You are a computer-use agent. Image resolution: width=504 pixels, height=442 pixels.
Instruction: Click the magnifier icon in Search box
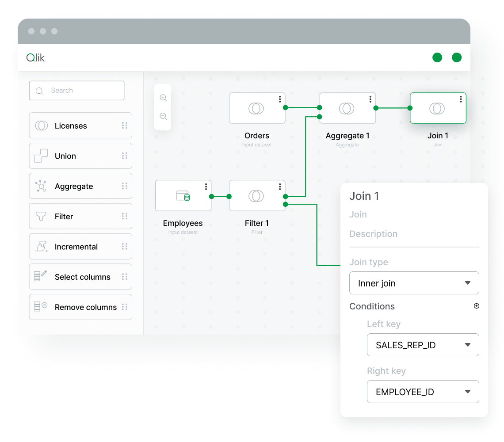tap(39, 91)
